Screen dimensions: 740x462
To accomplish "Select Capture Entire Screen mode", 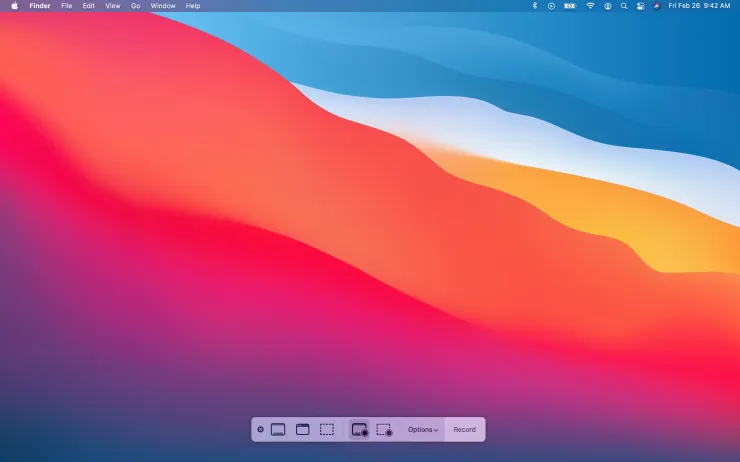I will coord(278,430).
